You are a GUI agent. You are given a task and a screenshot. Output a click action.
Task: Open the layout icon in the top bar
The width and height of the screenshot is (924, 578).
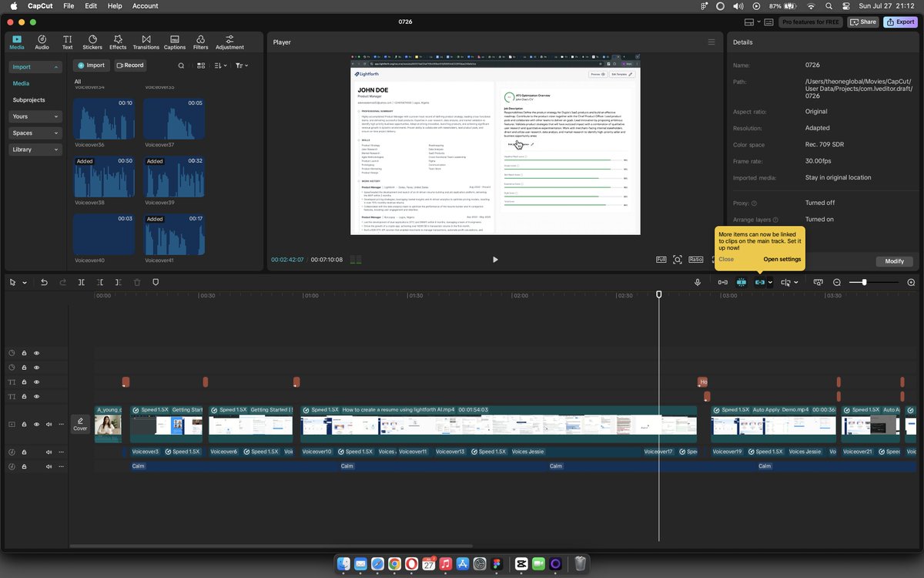[x=750, y=22]
